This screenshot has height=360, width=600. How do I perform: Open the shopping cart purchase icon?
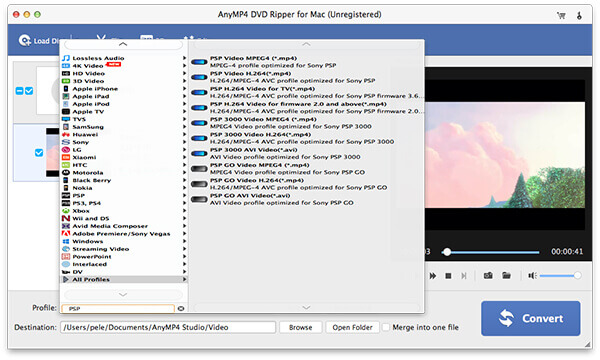tap(561, 15)
